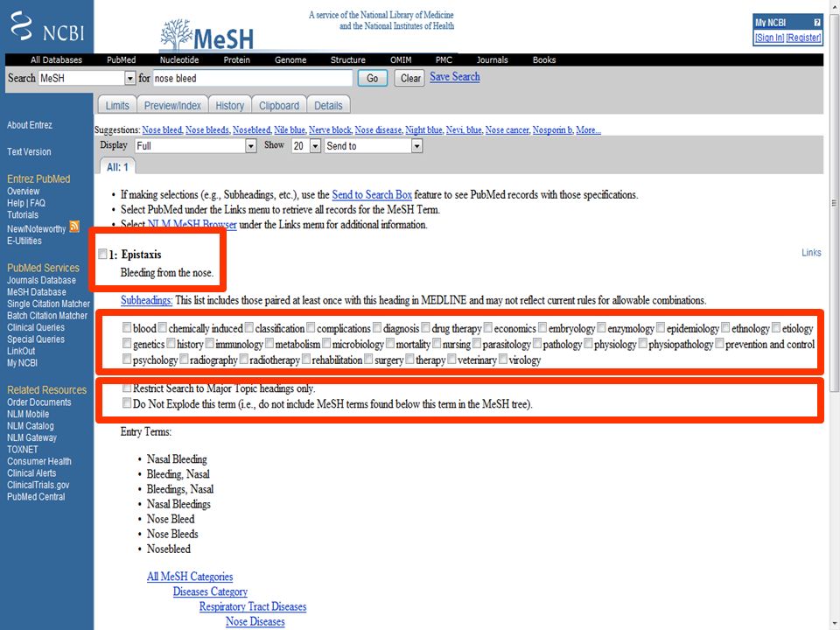Open the Preview/Index tab
Screen dimensions: 840x630
pyautogui.click(x=172, y=106)
